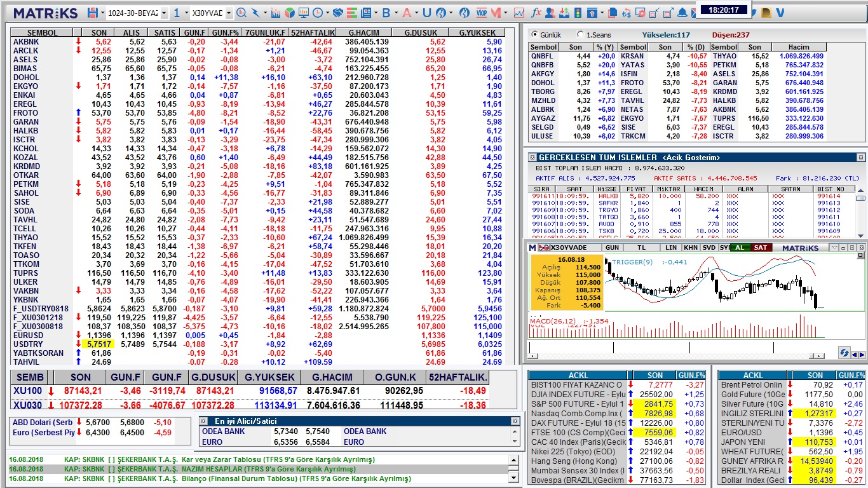Image resolution: width=868 pixels, height=488 pixels.
Task: Open the colored horizontal bars icon
Action: tap(351, 13)
